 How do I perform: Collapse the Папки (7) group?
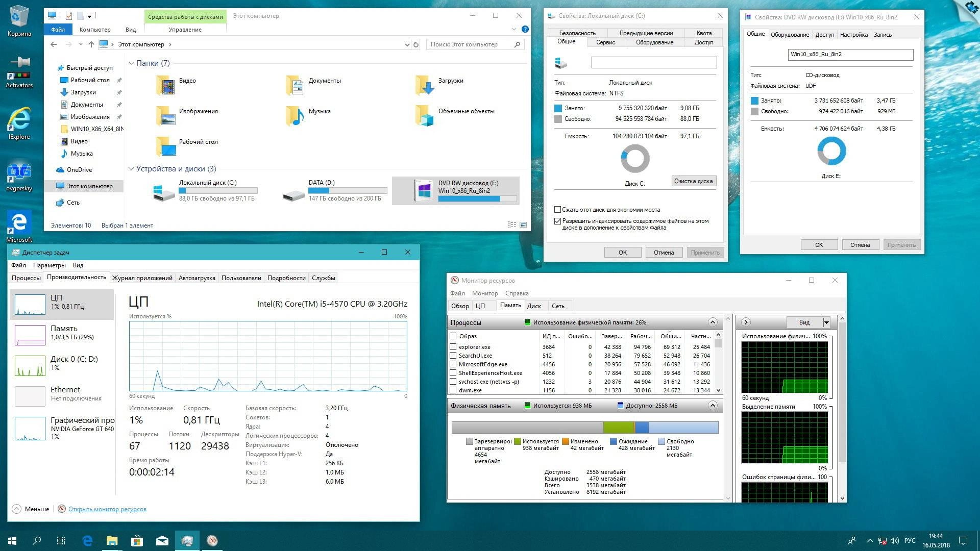click(x=131, y=63)
